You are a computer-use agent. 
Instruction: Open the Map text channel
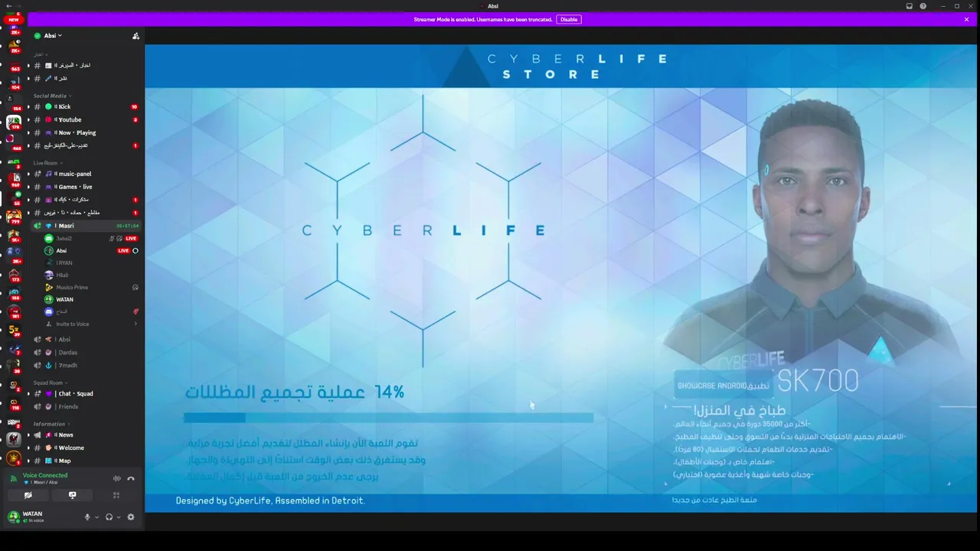pyautogui.click(x=84, y=461)
